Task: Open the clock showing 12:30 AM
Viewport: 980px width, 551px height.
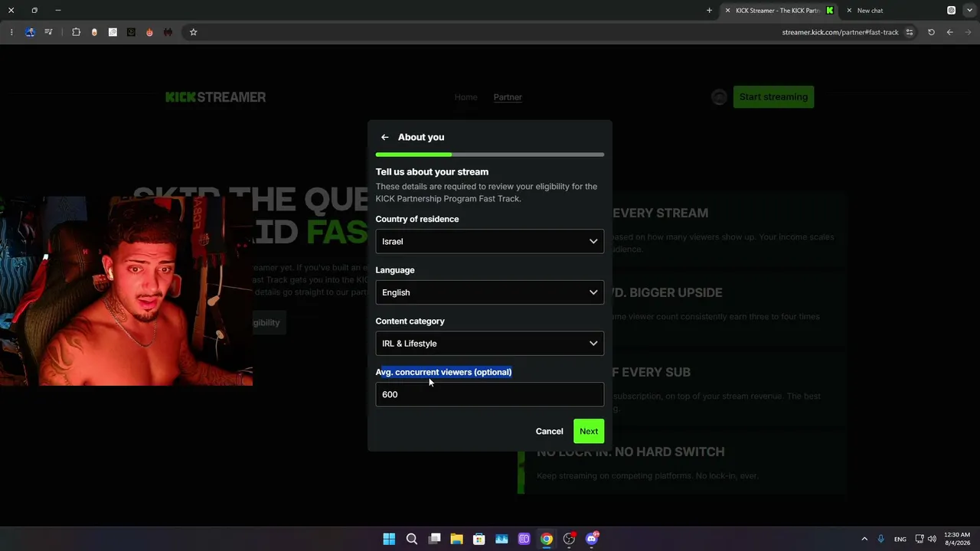Action: pos(957,539)
